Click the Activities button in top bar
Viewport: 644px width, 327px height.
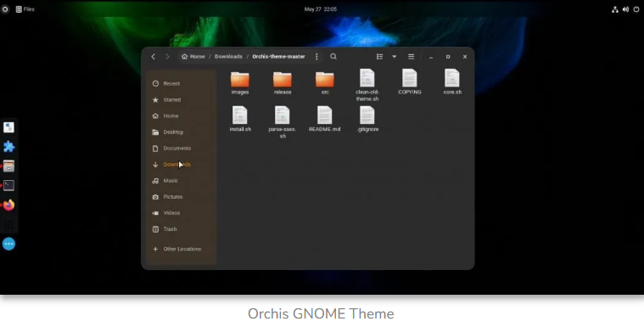[x=5, y=9]
